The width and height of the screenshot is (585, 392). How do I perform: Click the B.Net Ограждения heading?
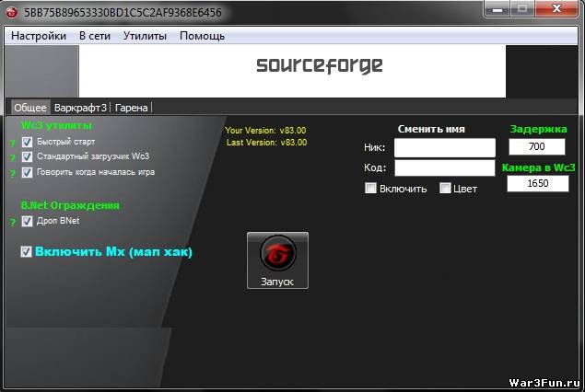coord(70,205)
